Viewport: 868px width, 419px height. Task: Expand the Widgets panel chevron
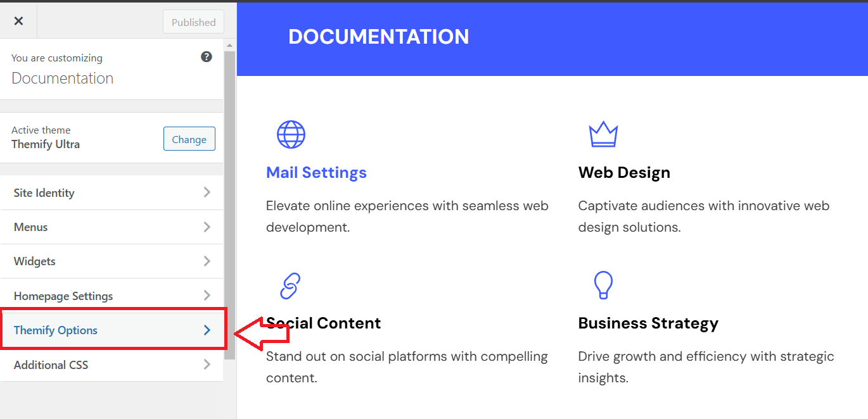[207, 261]
